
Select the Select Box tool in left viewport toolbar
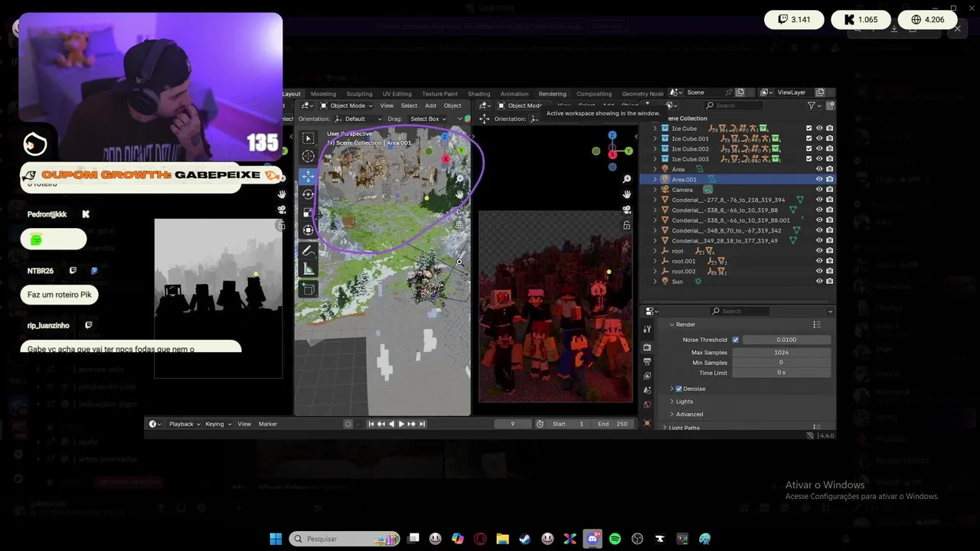(x=309, y=138)
